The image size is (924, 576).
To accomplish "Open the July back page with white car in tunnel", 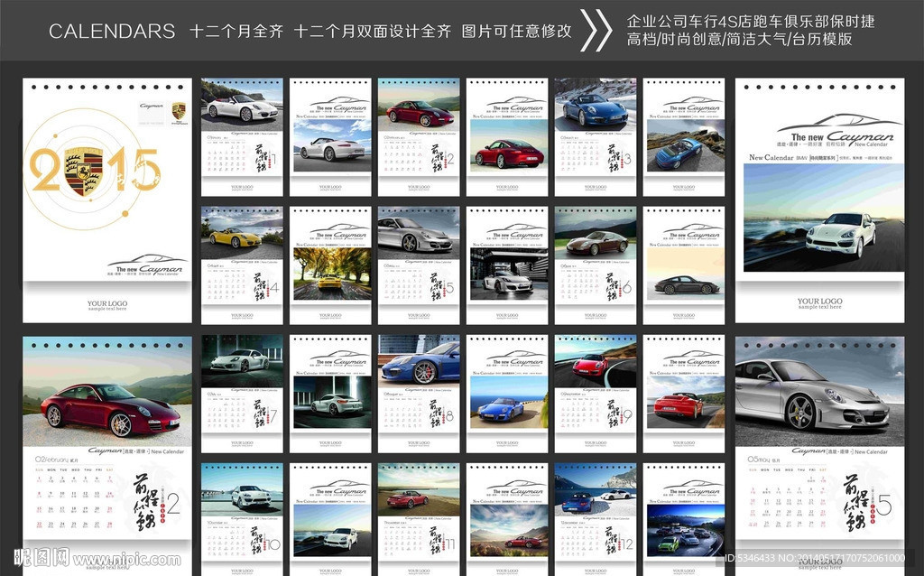I will coord(330,394).
